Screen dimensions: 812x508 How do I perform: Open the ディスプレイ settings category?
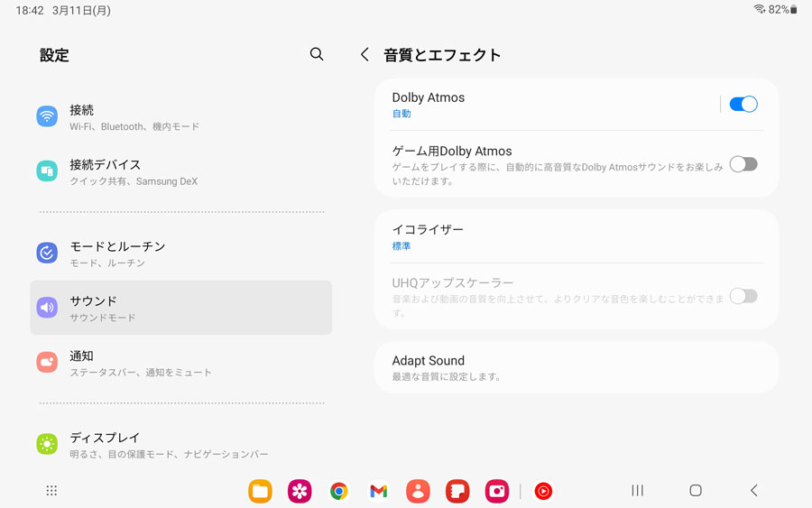coord(180,444)
